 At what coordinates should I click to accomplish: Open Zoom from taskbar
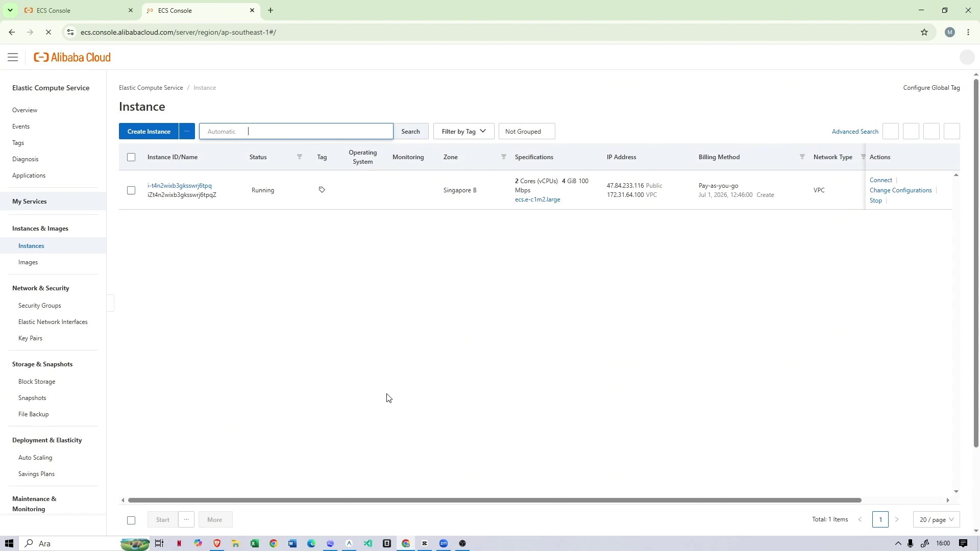pyautogui.click(x=444, y=543)
